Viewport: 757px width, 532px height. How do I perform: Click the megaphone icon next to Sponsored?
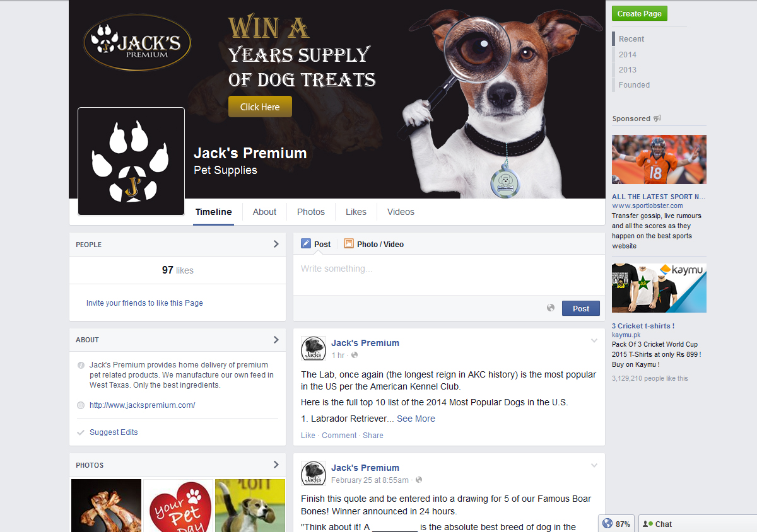coord(657,119)
